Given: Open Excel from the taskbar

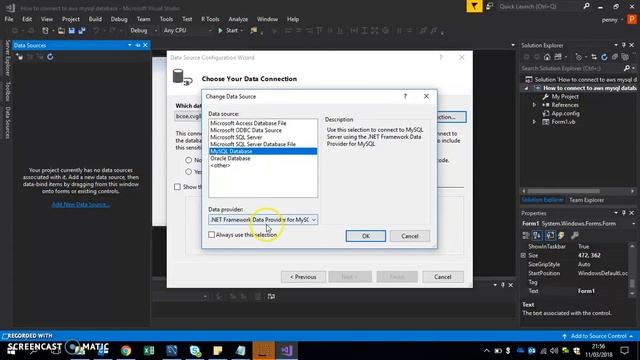Looking at the screenshot, I should pyautogui.click(x=149, y=351).
